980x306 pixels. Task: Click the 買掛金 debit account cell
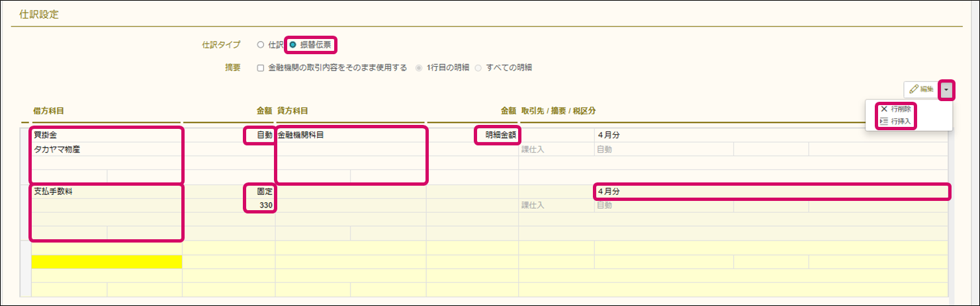pos(106,135)
